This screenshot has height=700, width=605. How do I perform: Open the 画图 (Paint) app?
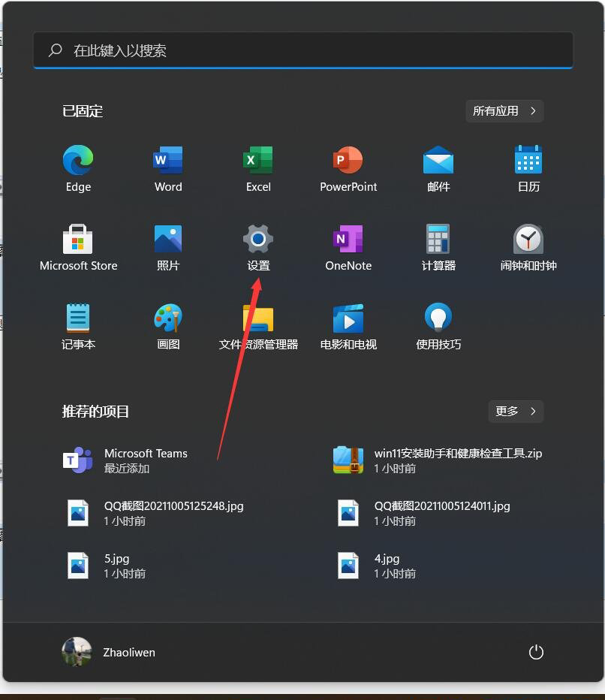pos(167,317)
